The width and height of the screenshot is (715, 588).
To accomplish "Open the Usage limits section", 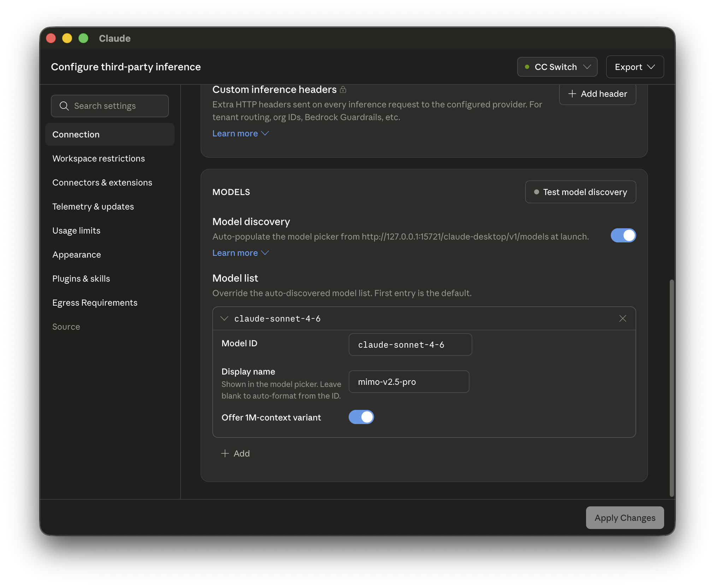I will point(110,230).
